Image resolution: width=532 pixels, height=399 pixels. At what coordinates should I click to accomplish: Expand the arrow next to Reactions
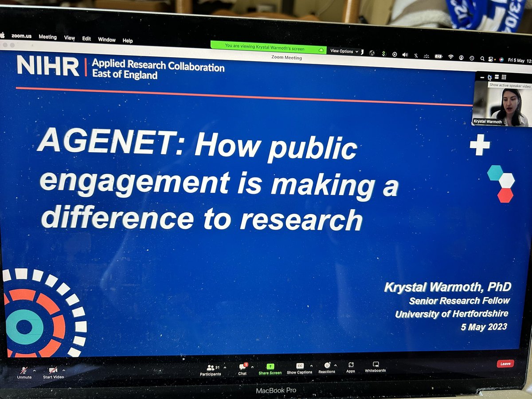pos(336,366)
